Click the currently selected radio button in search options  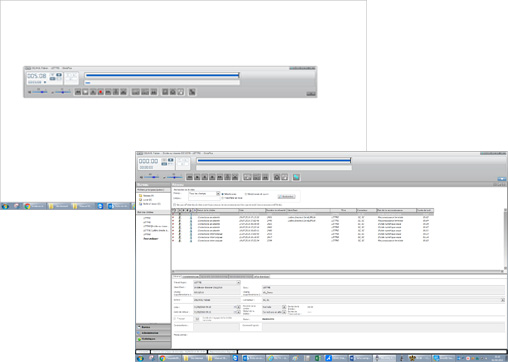(x=223, y=194)
